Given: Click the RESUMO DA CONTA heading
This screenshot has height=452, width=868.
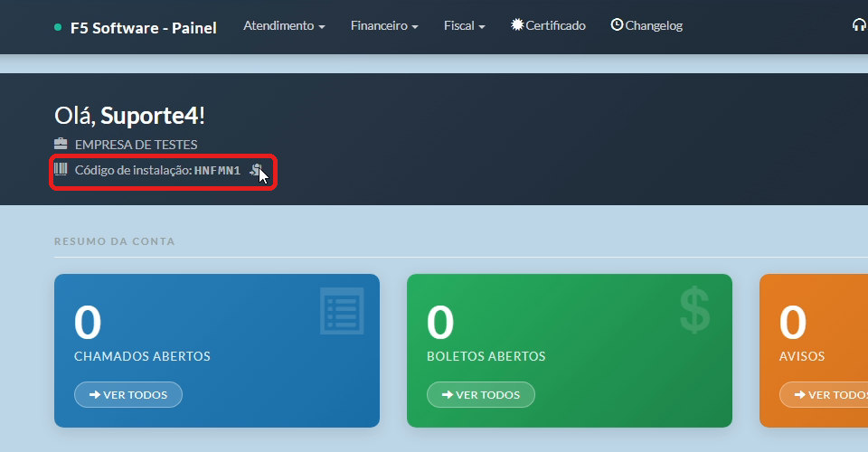Looking at the screenshot, I should click(x=115, y=241).
